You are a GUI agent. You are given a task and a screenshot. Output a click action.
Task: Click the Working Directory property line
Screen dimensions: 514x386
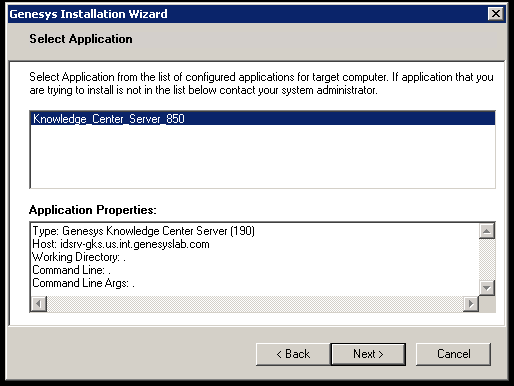79,257
